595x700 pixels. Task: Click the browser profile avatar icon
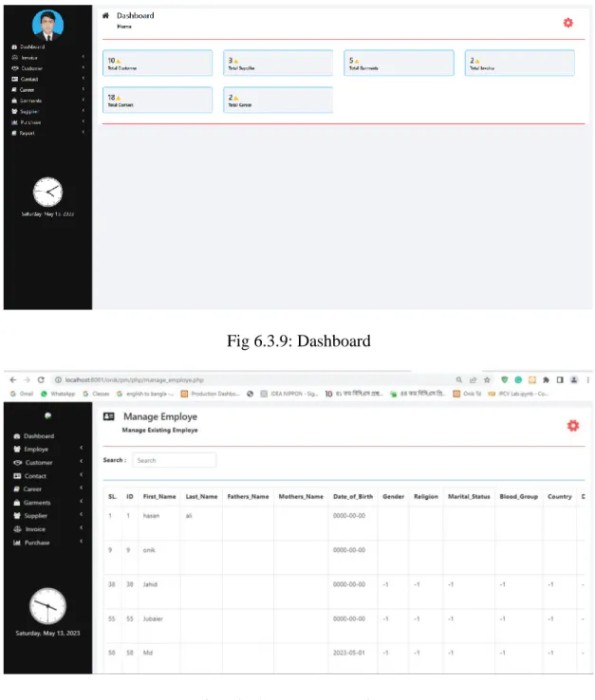tap(574, 380)
